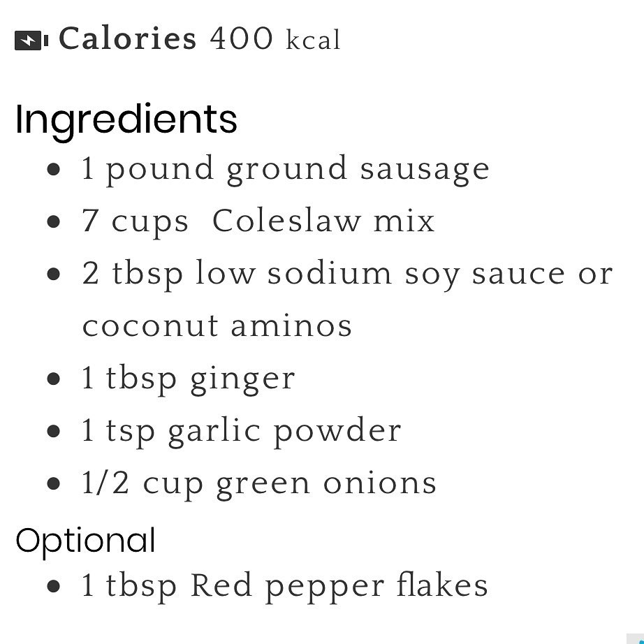Click the kcal unit text
The image size is (644, 644).
[x=314, y=41]
